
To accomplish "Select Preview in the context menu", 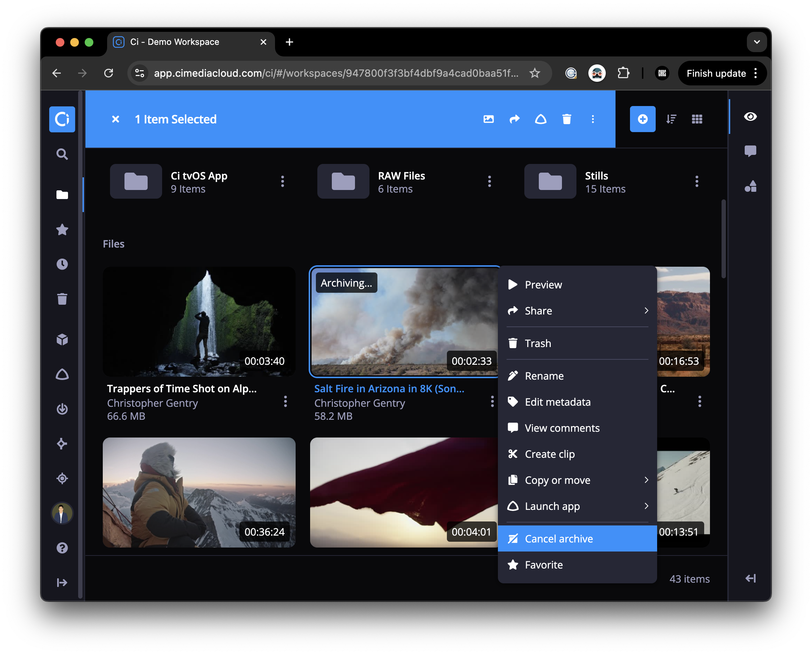I will (x=577, y=284).
